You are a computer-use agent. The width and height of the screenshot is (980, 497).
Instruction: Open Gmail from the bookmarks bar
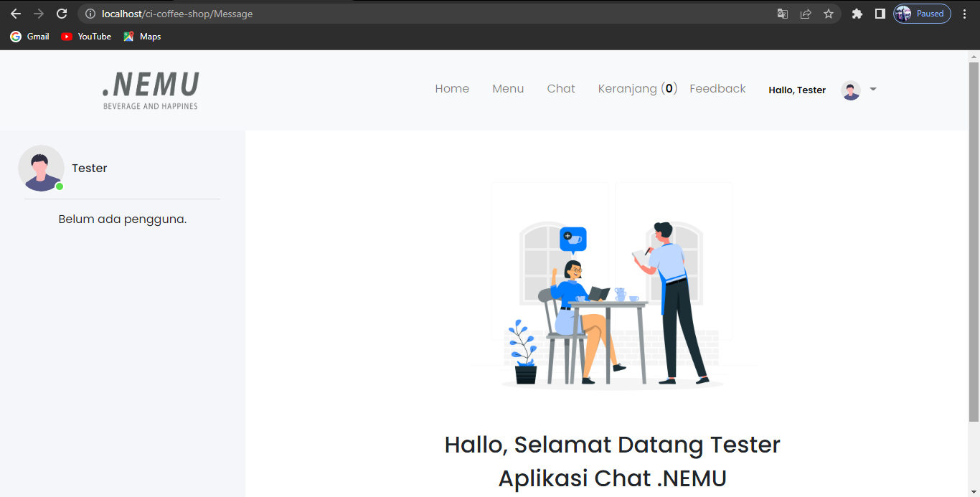pos(29,36)
